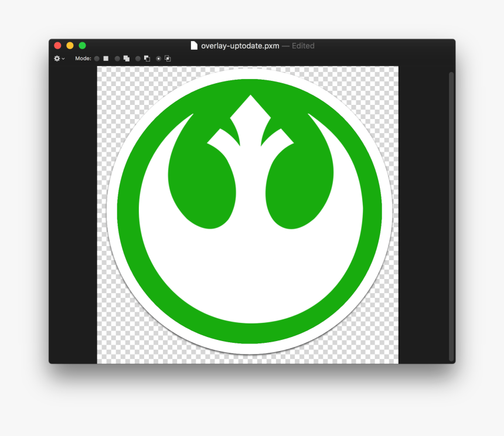Select the Intersect Selection mode radio button

[158, 59]
